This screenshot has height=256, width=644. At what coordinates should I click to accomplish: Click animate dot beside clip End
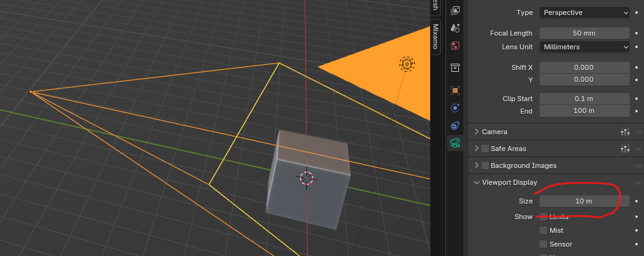(636, 111)
